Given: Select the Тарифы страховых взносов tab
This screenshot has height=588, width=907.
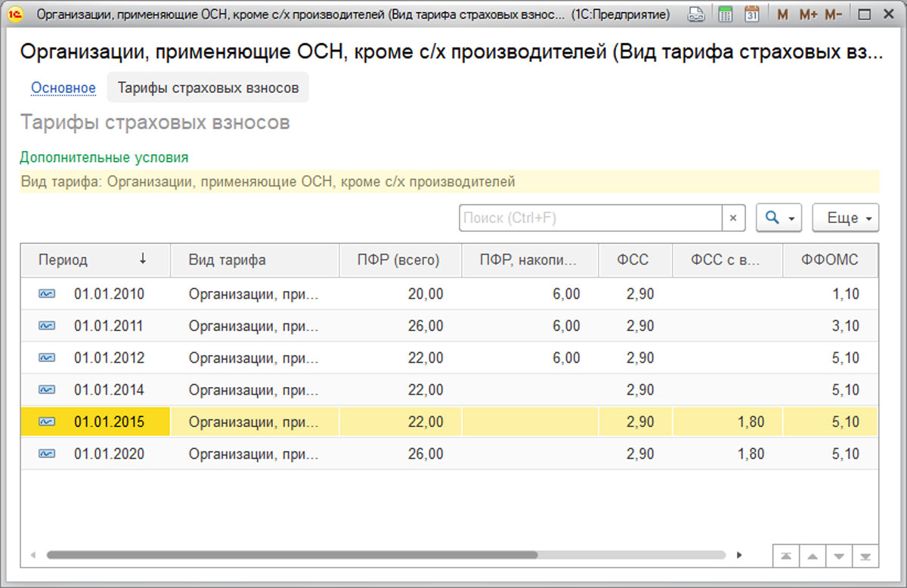Looking at the screenshot, I should [208, 88].
